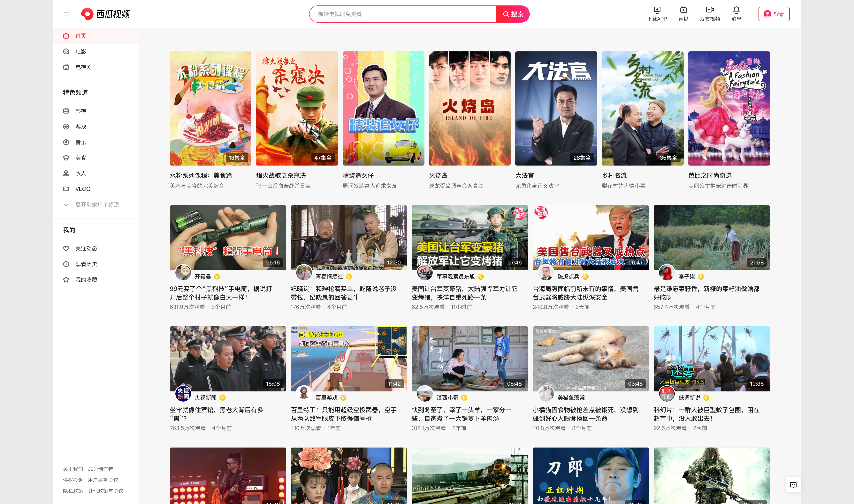854x504 pixels.
Task: Select the 电视剧 sidebar item
Action: (x=83, y=67)
